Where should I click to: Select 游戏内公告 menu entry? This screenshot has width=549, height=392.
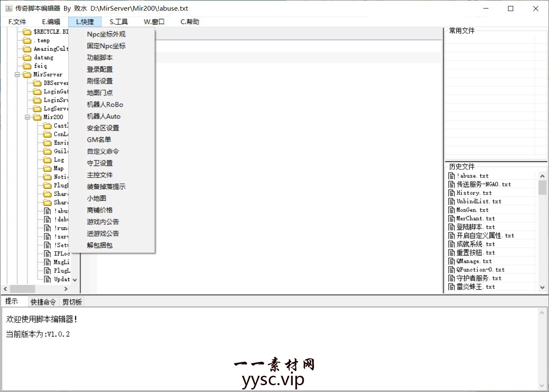tap(103, 222)
